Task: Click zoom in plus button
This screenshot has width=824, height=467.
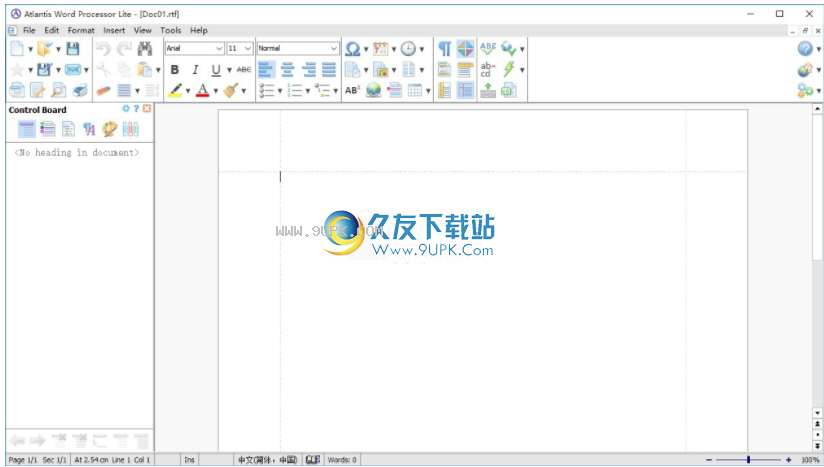Action: click(788, 460)
